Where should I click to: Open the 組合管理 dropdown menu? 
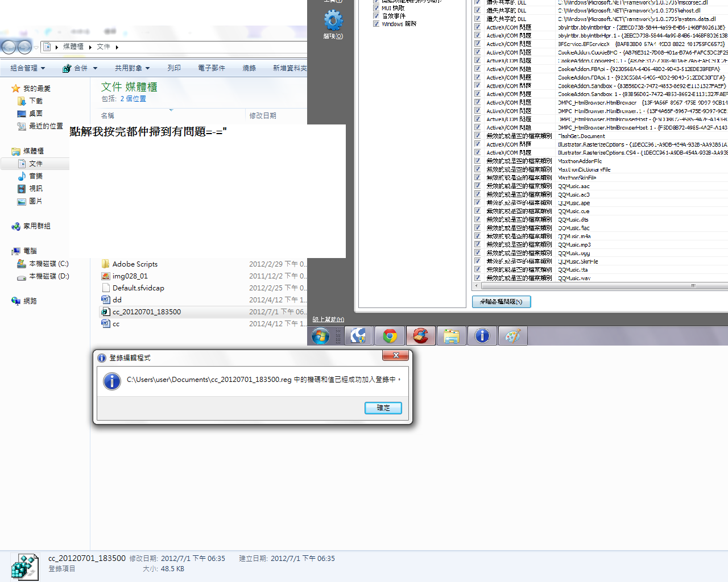tap(27, 68)
